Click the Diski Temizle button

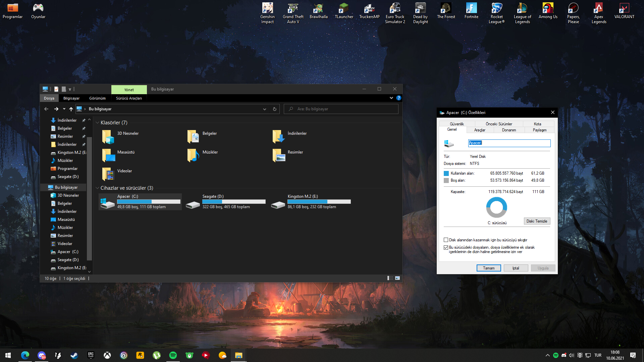537,221
